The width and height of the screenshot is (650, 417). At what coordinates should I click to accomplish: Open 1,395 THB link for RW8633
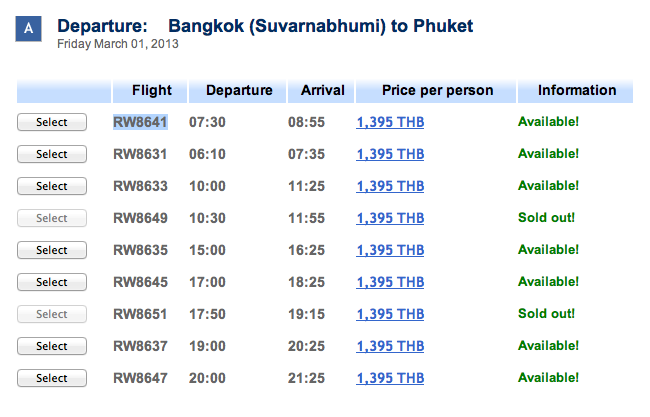point(390,186)
